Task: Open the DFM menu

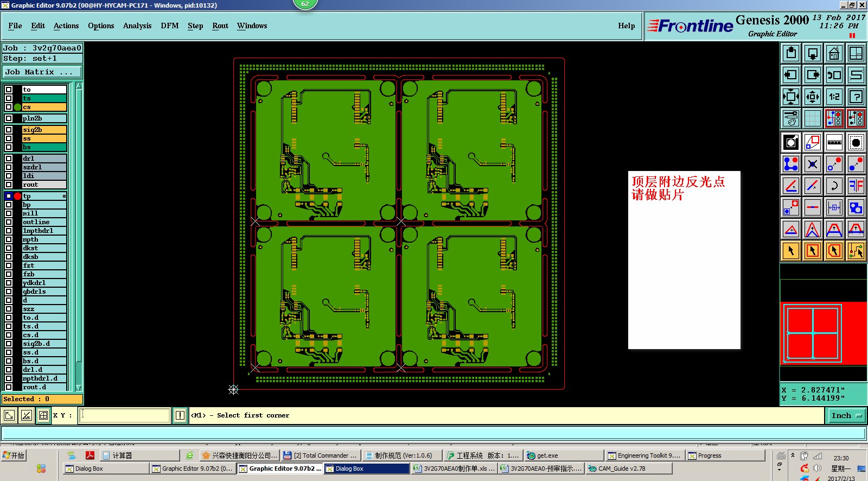Action: (x=170, y=26)
